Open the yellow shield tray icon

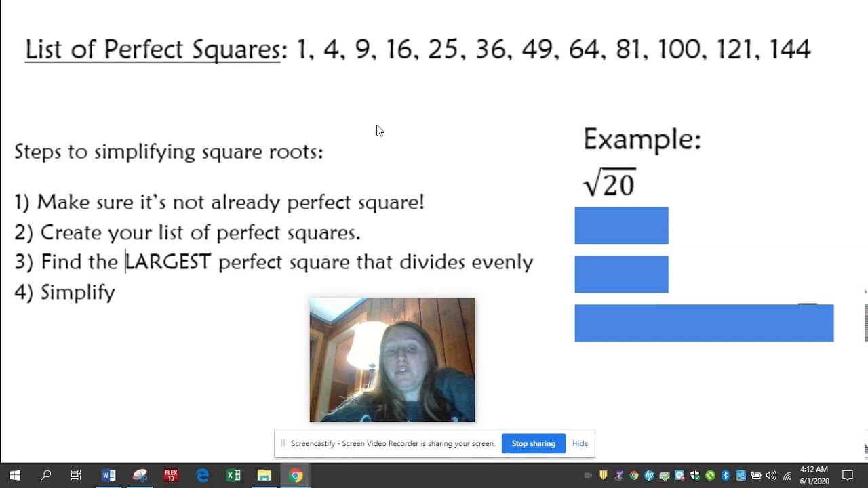[603, 475]
